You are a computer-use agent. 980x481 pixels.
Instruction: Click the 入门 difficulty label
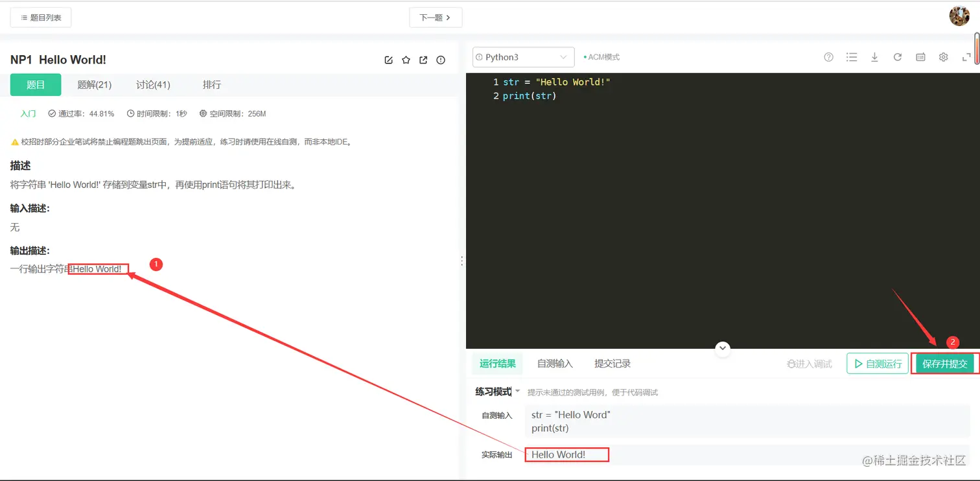pyautogui.click(x=28, y=113)
